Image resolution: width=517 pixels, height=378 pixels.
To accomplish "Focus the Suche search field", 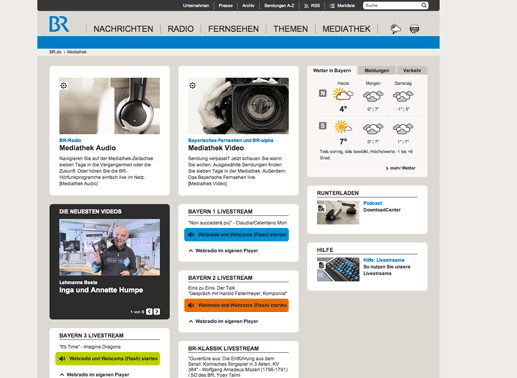I will (x=392, y=5).
